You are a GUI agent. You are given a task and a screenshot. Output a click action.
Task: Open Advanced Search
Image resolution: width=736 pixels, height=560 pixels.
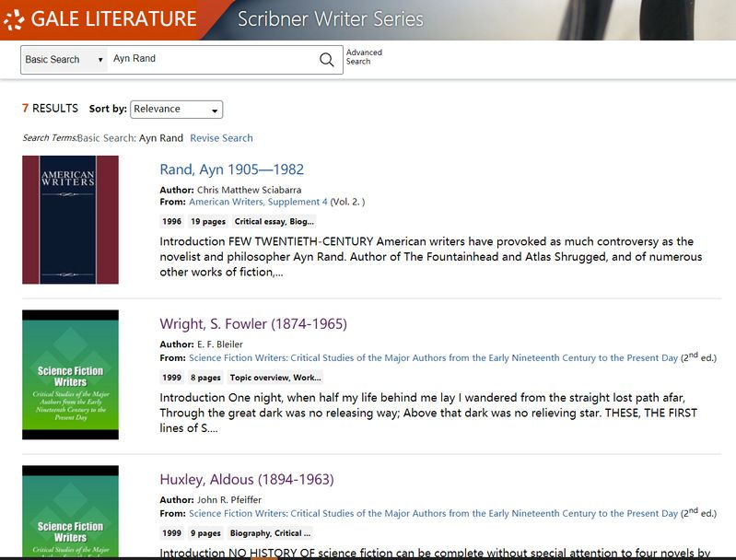coord(364,57)
